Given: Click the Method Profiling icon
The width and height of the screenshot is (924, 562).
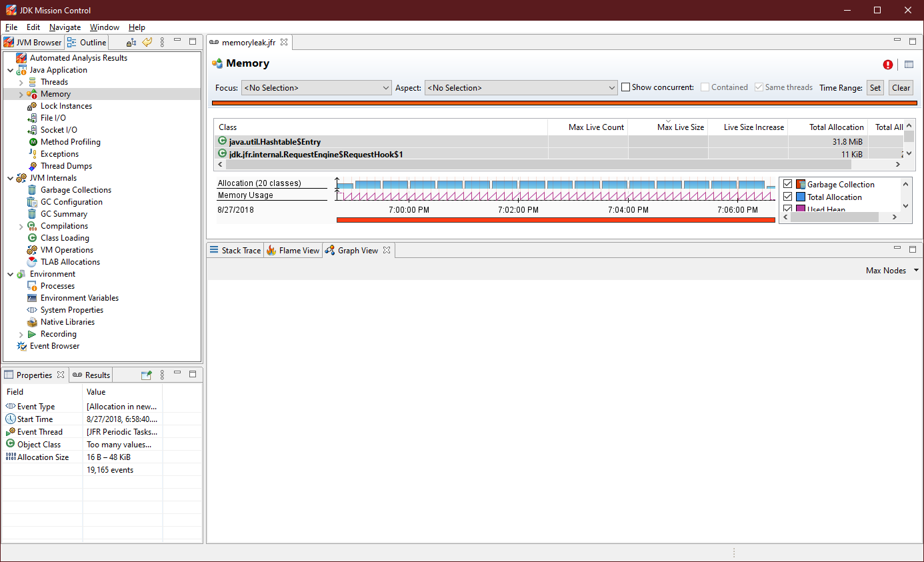Looking at the screenshot, I should pos(32,142).
